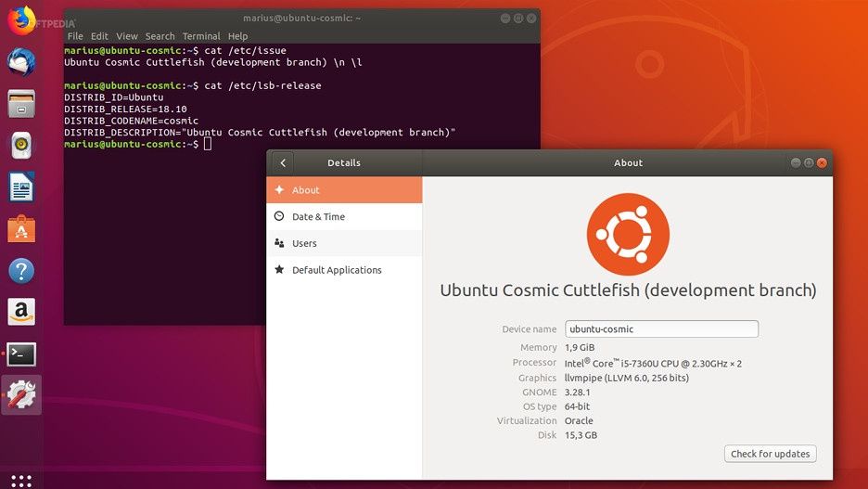This screenshot has width=868, height=489.
Task: Open the Terminal menu
Action: tap(201, 36)
